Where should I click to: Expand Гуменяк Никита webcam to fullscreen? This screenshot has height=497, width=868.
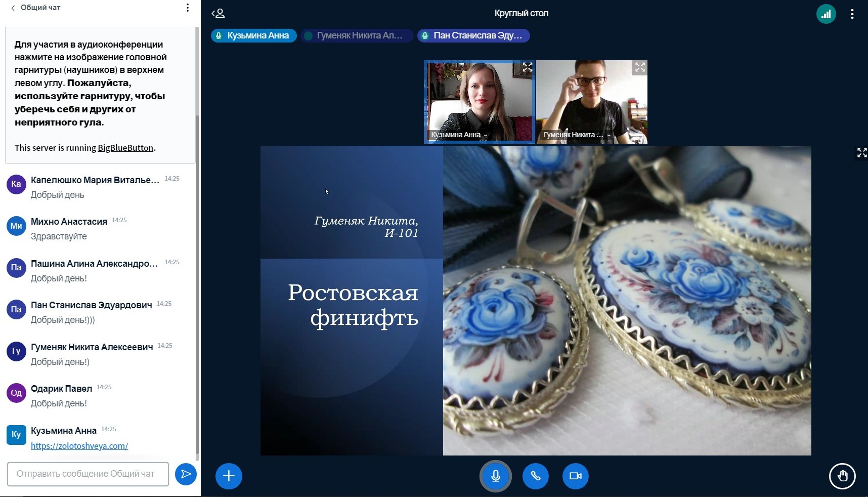pyautogui.click(x=640, y=67)
